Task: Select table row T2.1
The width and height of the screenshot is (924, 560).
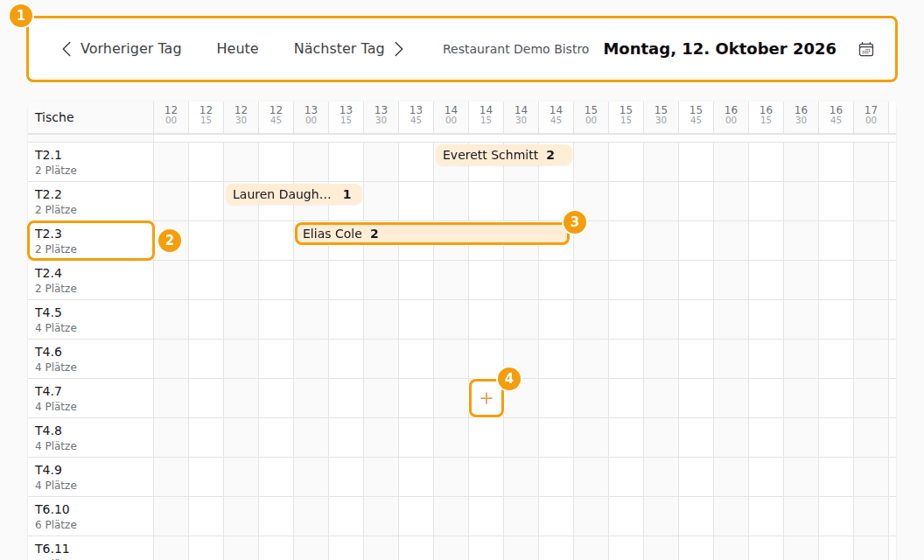Action: 91,162
